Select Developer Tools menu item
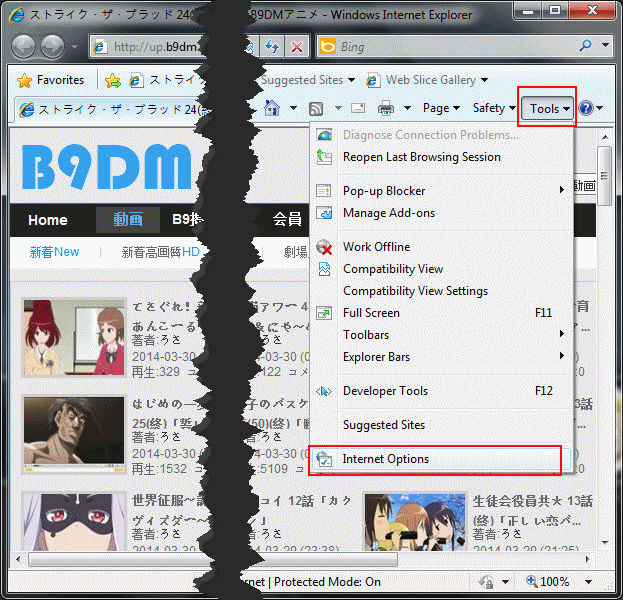This screenshot has height=600, width=623. pos(441,391)
